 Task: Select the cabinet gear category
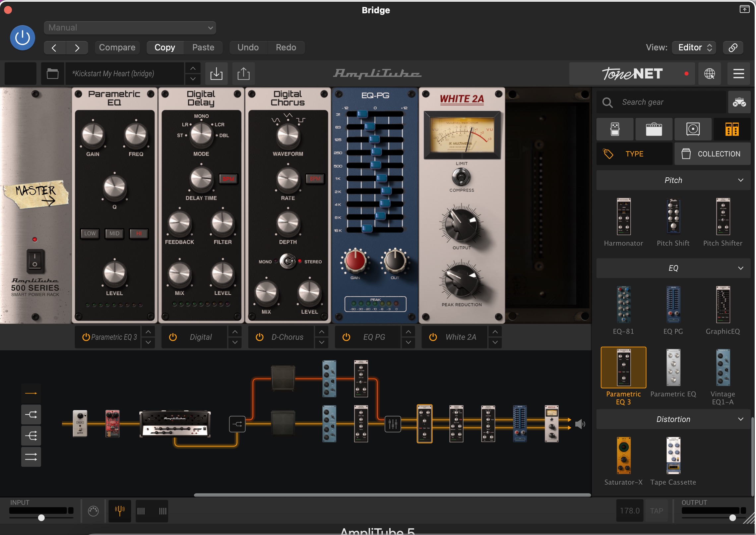click(x=693, y=129)
